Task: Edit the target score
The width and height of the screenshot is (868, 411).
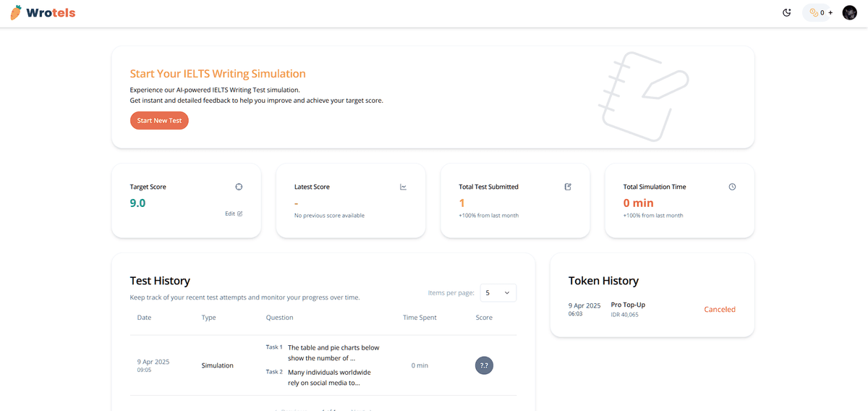Action: coord(234,213)
